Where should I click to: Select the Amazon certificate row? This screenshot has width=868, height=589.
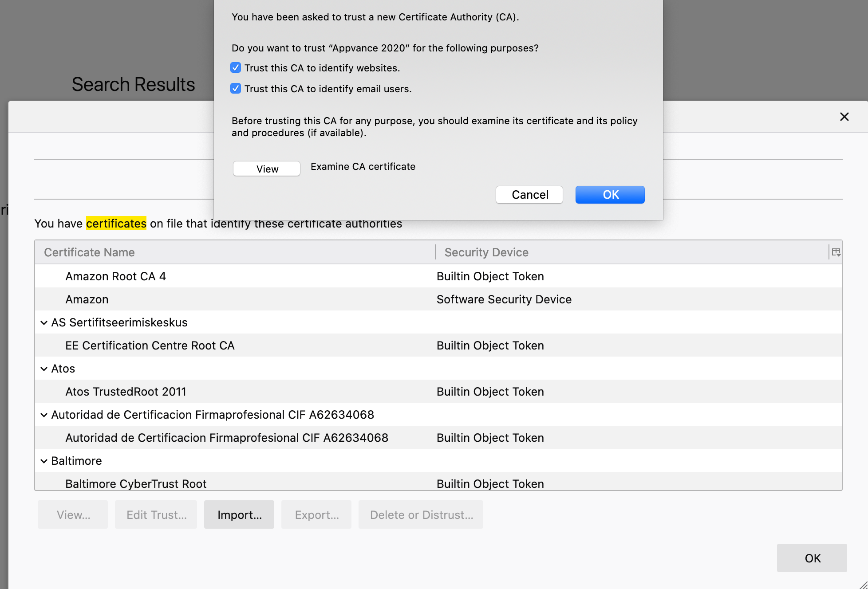click(438, 299)
